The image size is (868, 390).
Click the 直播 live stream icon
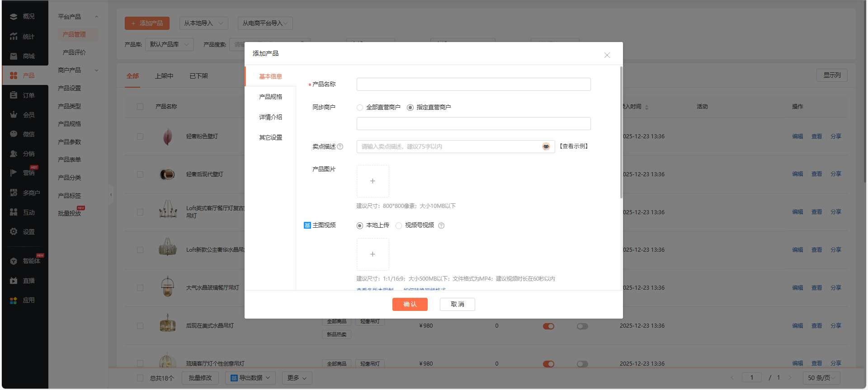[14, 281]
